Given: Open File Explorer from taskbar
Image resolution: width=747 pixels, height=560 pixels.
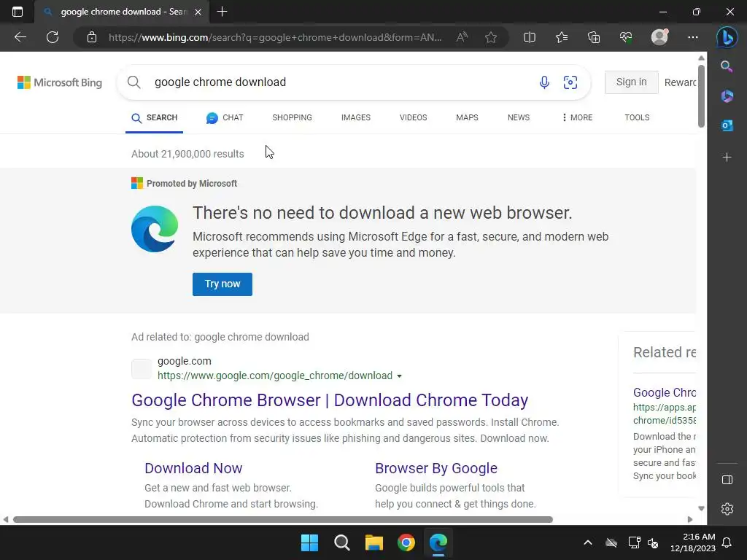Looking at the screenshot, I should (x=374, y=542).
